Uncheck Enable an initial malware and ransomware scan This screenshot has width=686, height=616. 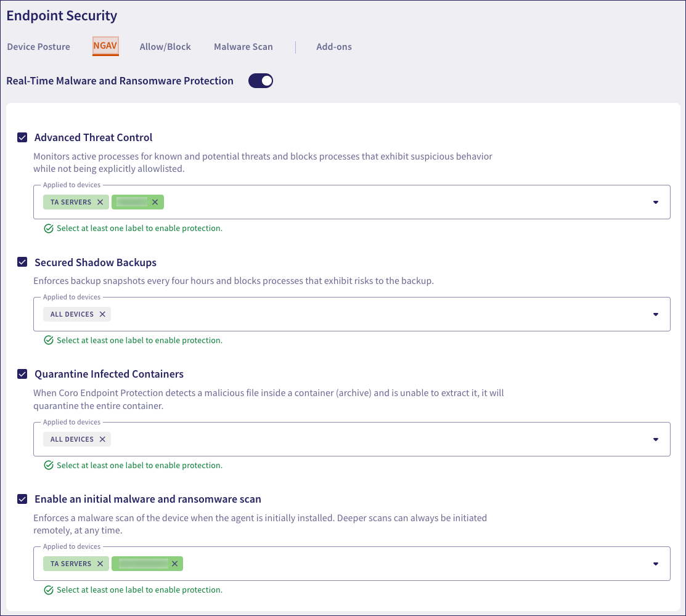pos(22,499)
